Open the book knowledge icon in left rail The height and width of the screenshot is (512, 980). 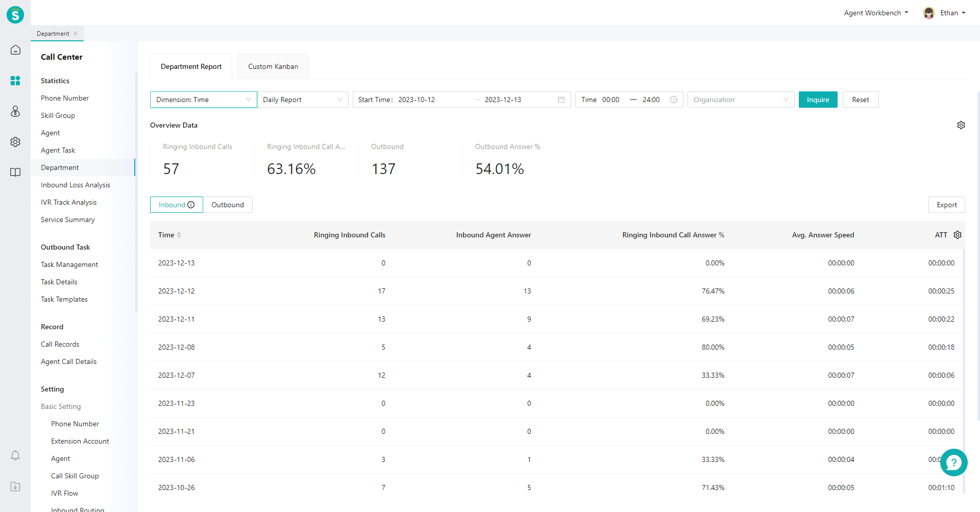click(x=15, y=172)
